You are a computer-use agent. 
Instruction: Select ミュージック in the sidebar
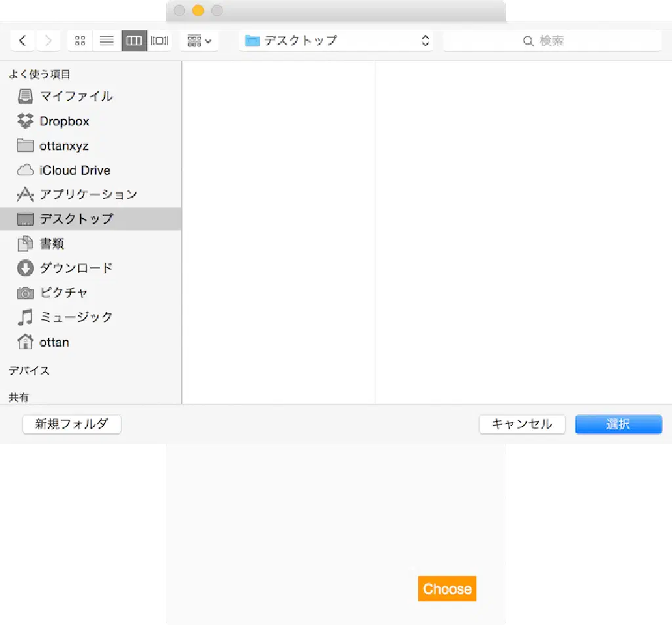pos(75,317)
